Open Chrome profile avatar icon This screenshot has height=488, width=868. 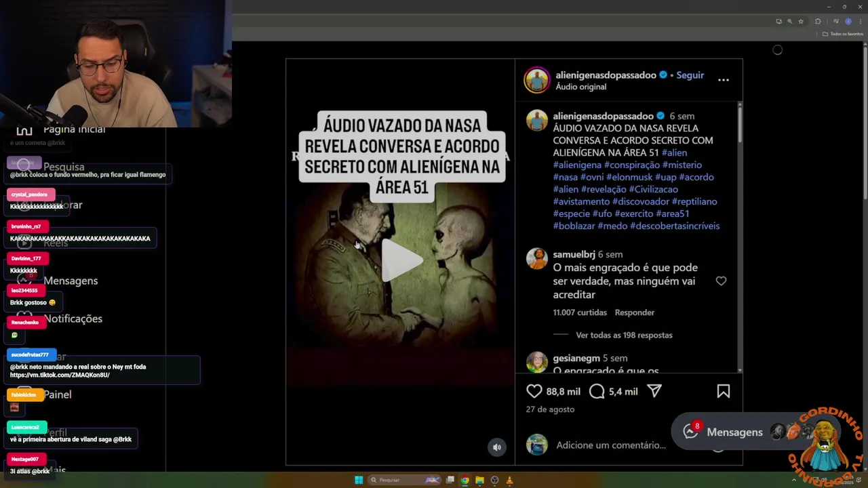pyautogui.click(x=848, y=21)
